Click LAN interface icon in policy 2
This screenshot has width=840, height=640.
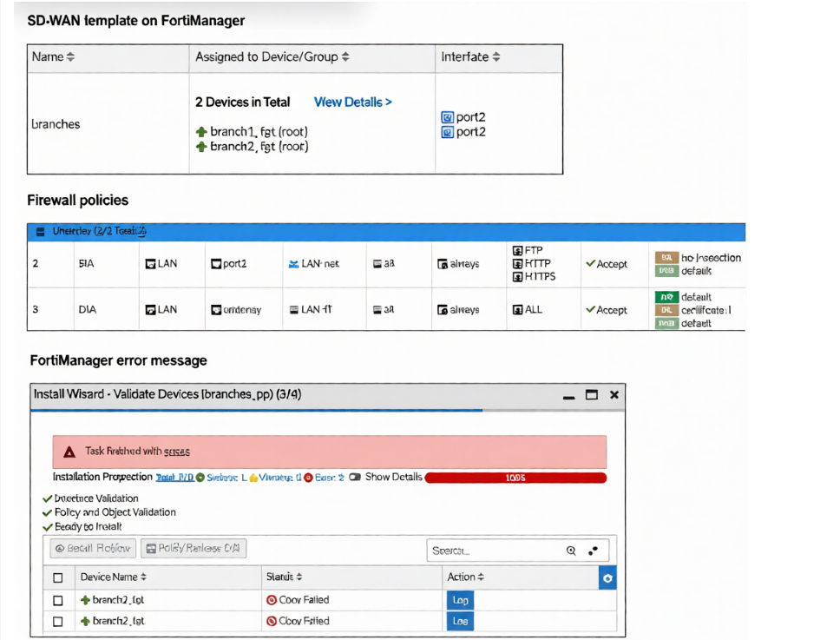tap(150, 264)
